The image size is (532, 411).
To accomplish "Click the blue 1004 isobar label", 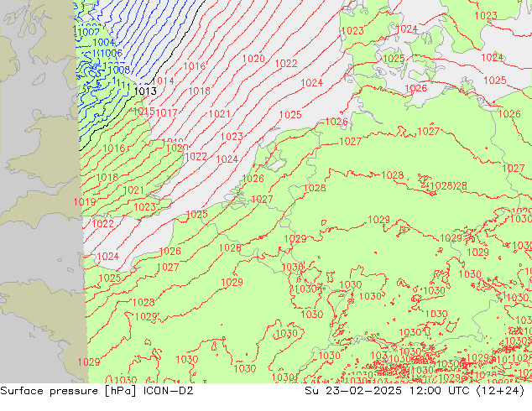I will 104,43.
